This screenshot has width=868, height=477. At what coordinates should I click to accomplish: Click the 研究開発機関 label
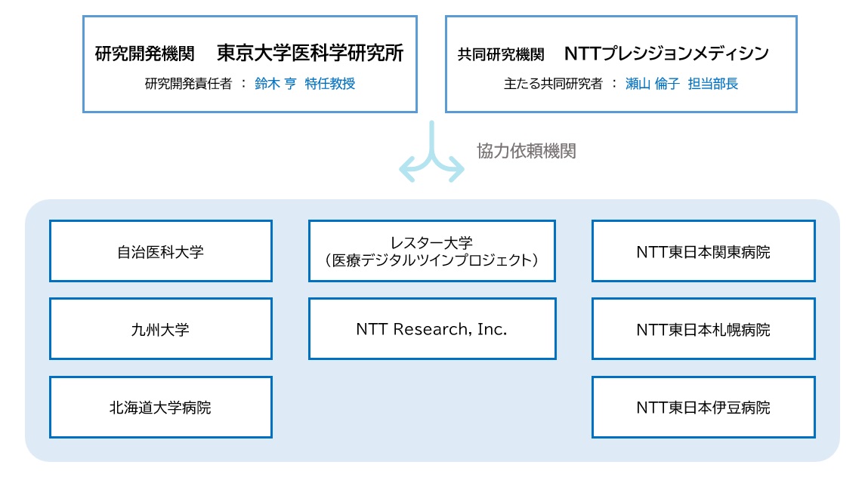click(145, 54)
